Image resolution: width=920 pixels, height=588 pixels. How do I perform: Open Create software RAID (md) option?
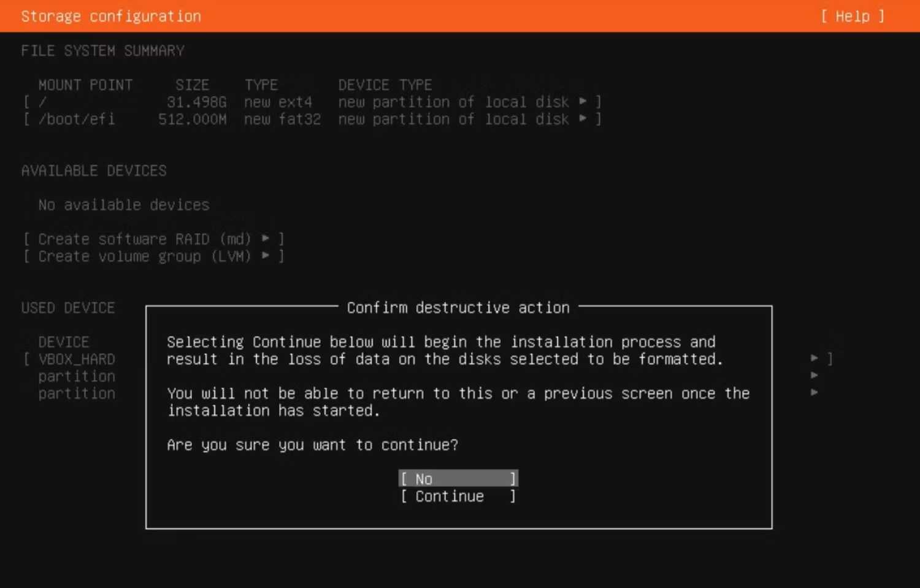pyautogui.click(x=153, y=239)
